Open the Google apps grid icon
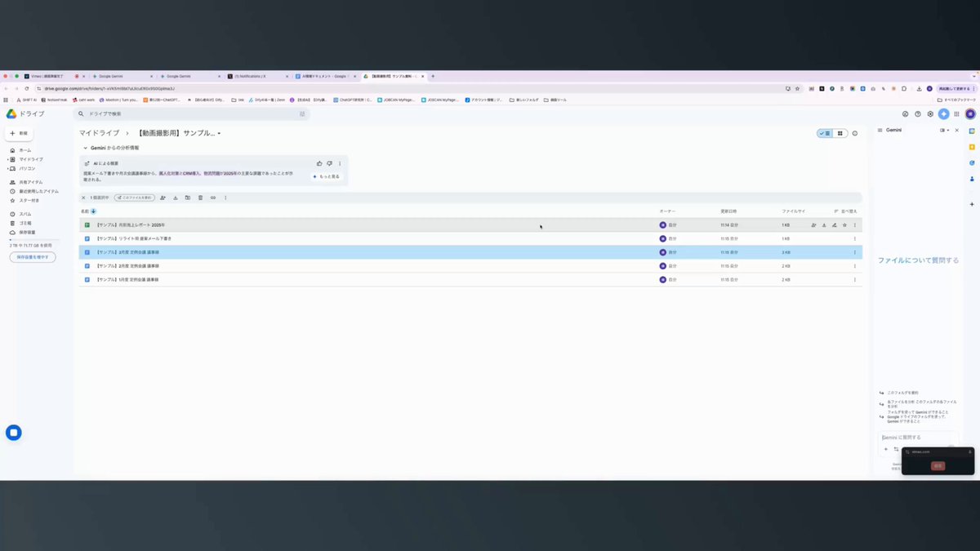 pyautogui.click(x=956, y=114)
